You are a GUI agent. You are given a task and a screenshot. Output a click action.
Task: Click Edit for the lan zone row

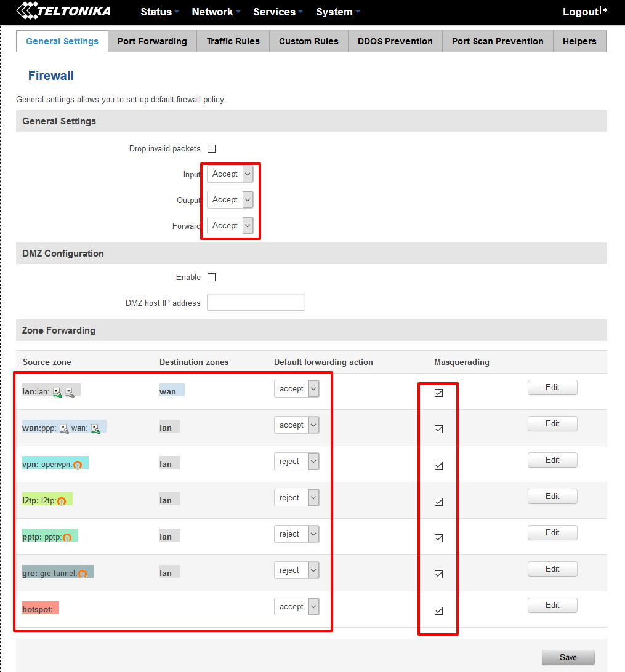[552, 387]
